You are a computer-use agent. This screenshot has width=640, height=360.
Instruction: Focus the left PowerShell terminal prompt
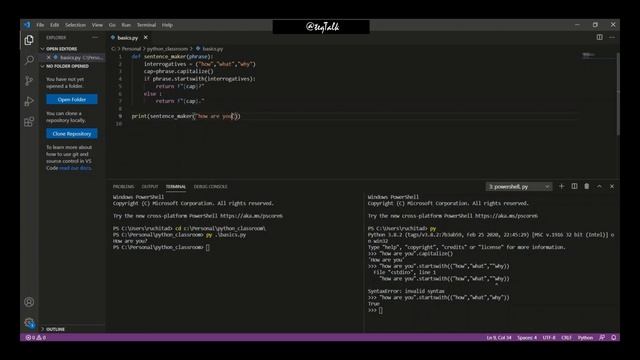coord(208,247)
